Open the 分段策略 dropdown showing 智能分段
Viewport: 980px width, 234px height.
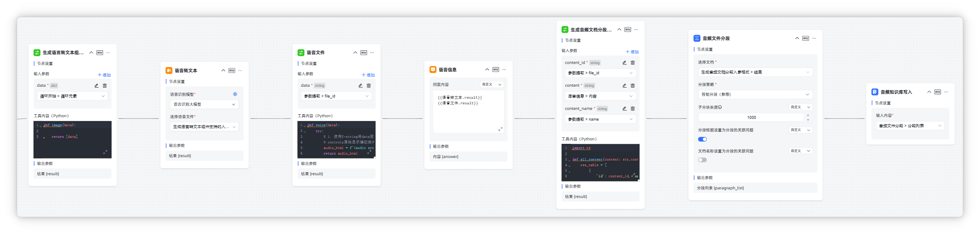tap(755, 94)
